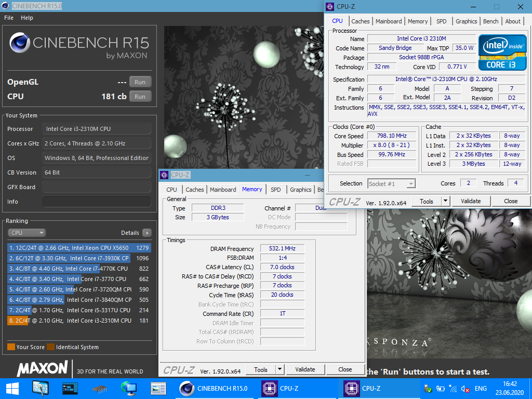Image resolution: width=532 pixels, height=399 pixels.
Task: Expand Tools dropdown arrow in front CPU-Z
Action: pyautogui.click(x=445, y=201)
